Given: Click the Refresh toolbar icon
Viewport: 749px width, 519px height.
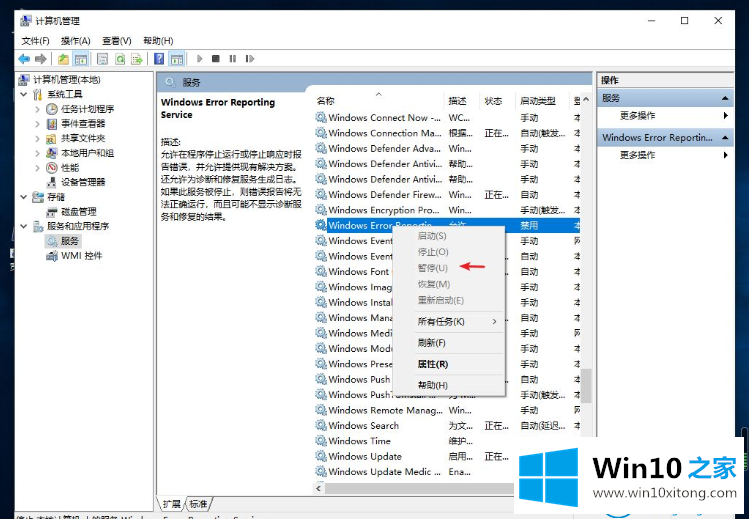Looking at the screenshot, I should pos(120,59).
